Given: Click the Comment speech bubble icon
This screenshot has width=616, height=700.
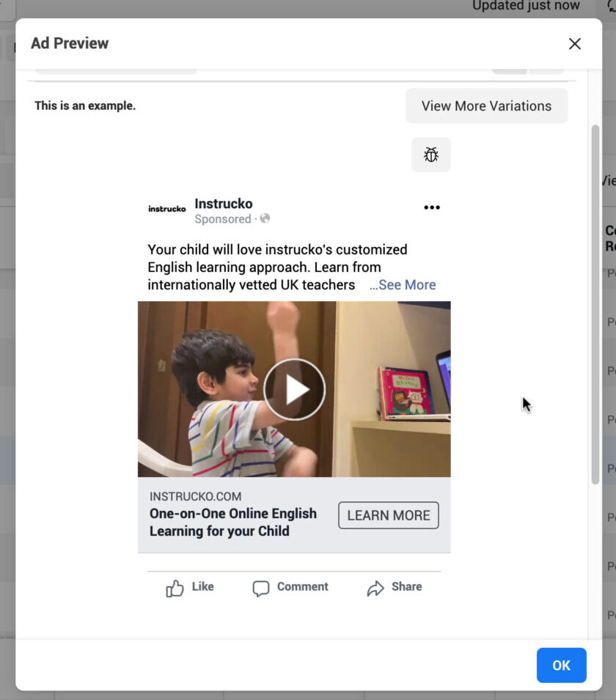Looking at the screenshot, I should (261, 589).
